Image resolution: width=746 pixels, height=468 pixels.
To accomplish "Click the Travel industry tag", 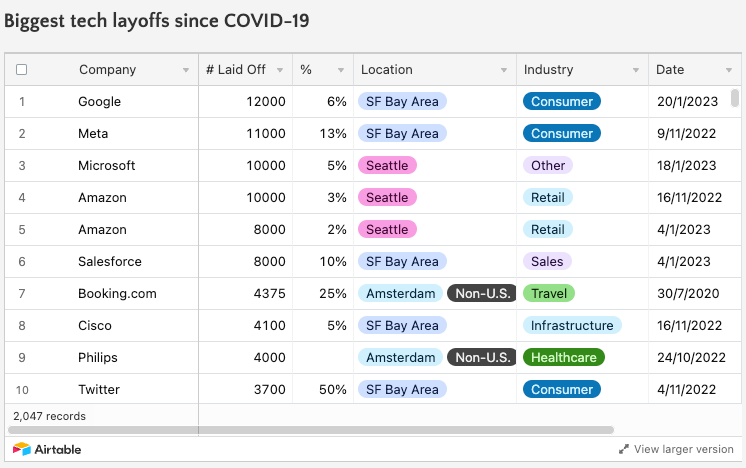I will pyautogui.click(x=549, y=293).
